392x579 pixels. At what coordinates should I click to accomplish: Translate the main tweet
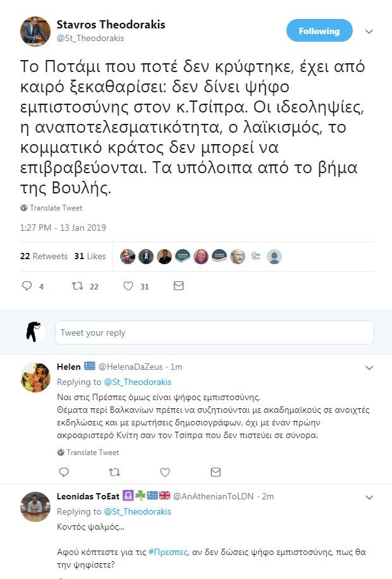click(x=55, y=208)
